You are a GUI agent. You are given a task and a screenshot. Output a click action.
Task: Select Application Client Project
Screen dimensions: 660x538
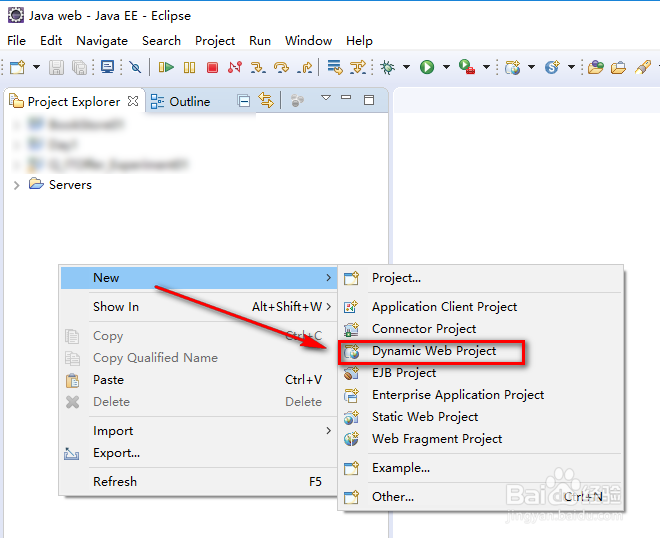pyautogui.click(x=481, y=307)
